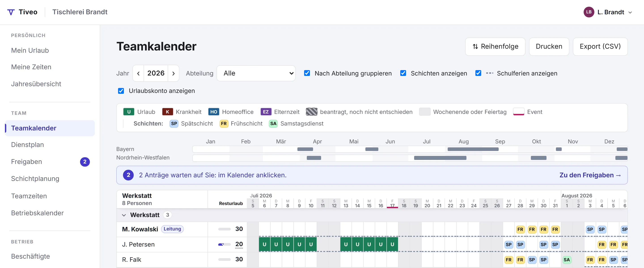Open the L. Brandt account menu chevron
Image resolution: width=644 pixels, height=268 pixels.
(x=630, y=12)
